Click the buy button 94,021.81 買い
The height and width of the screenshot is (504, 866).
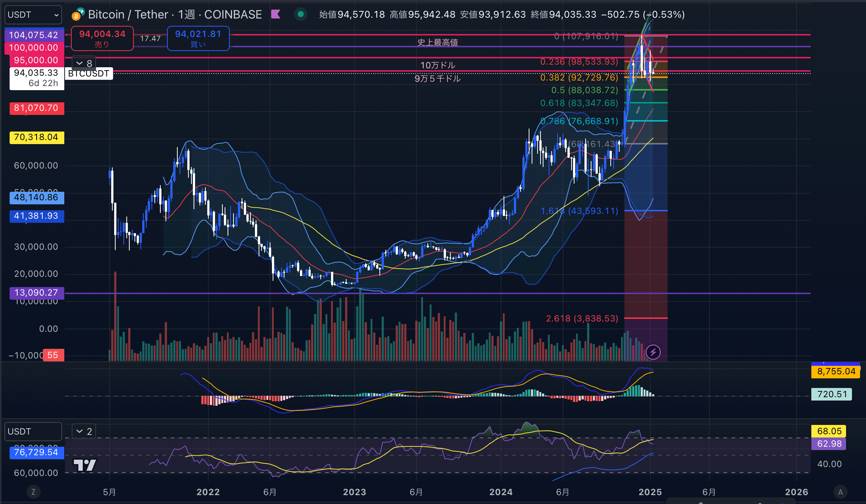tap(198, 38)
